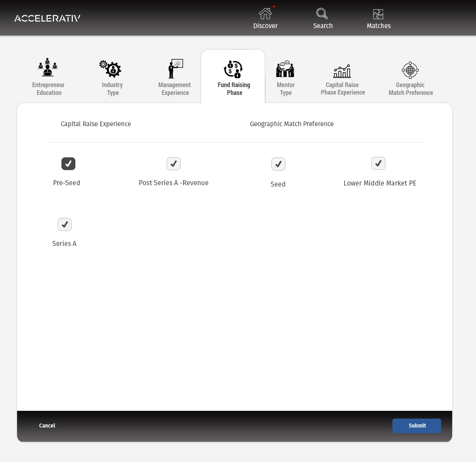Uncheck the Pre-Seed checkbox
Image resolution: width=476 pixels, height=462 pixels.
68,164
